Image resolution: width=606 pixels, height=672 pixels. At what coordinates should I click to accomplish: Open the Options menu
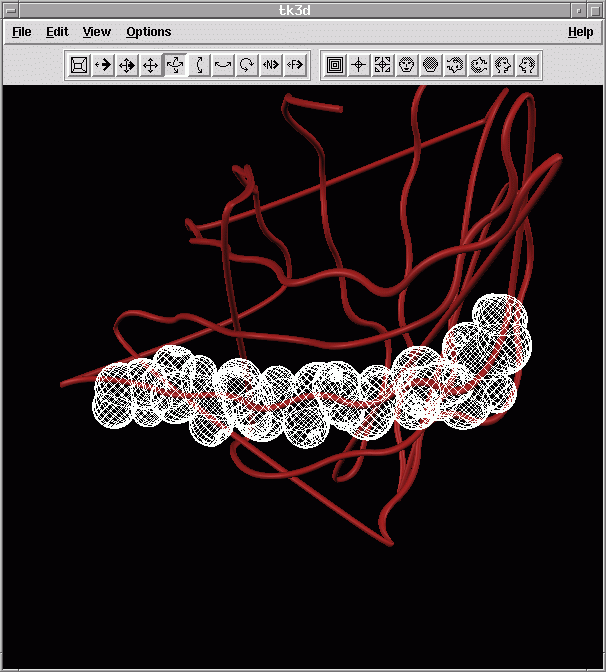[x=148, y=32]
